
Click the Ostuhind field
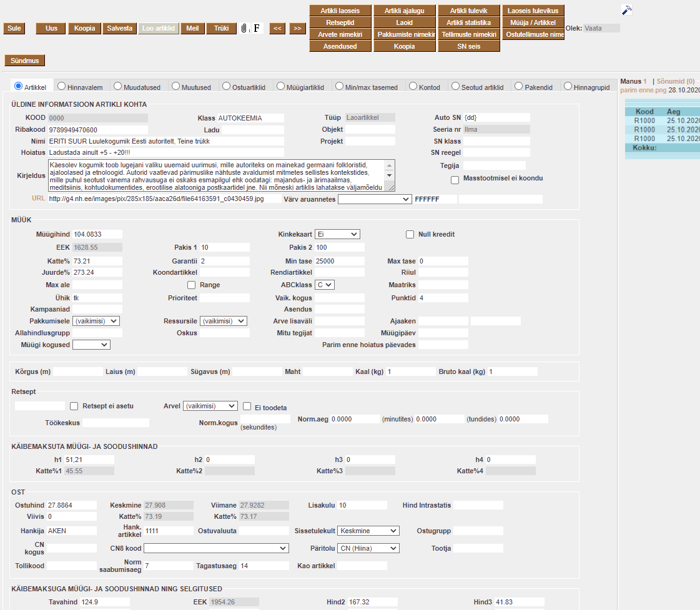(x=71, y=505)
